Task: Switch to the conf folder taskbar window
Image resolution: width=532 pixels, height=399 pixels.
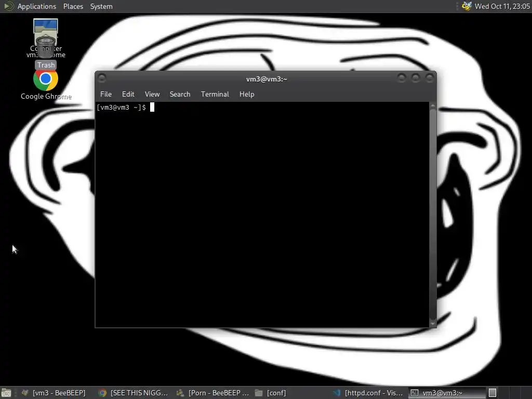Action: (x=271, y=393)
